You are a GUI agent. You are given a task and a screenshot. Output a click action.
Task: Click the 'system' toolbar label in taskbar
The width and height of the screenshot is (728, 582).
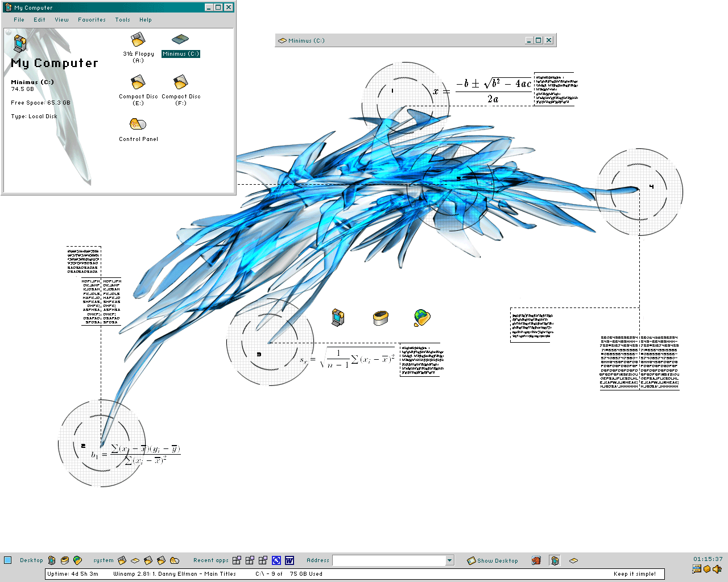(104, 560)
